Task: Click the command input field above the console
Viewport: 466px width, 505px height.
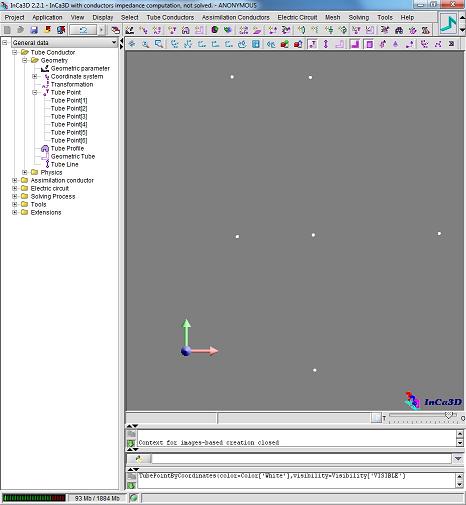Action: [x=301, y=459]
